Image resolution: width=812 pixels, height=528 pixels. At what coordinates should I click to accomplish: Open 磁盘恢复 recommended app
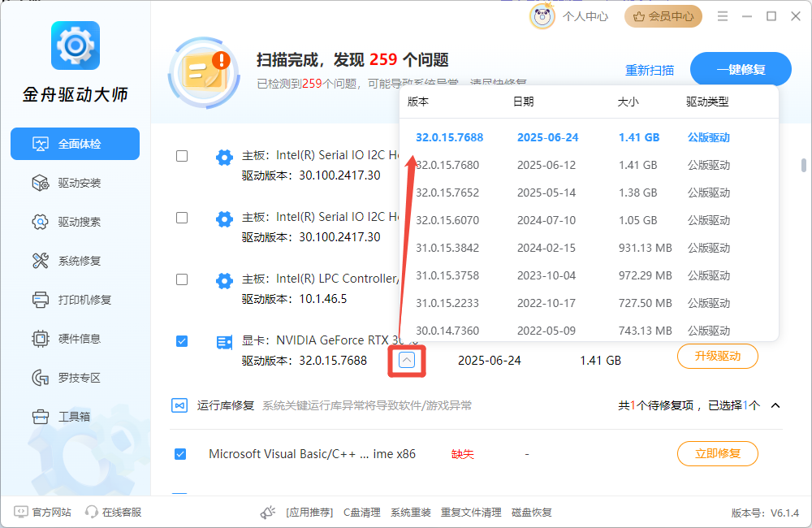[x=532, y=513]
